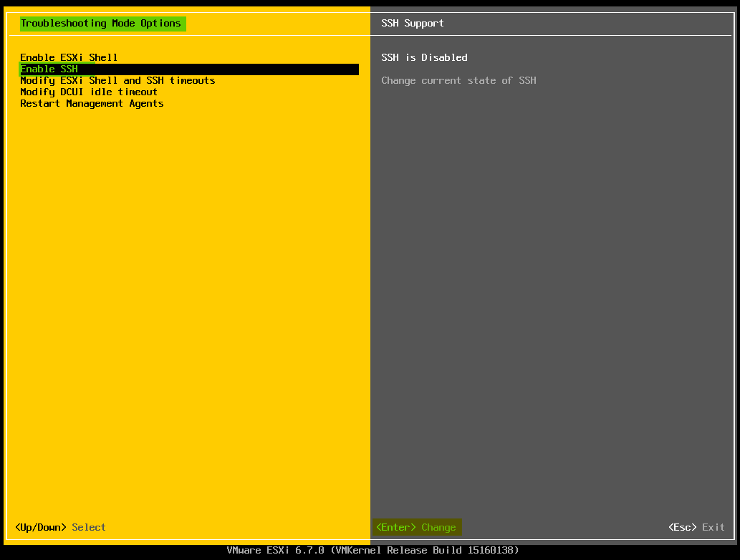Click the SSH Support heading
The image size is (740, 560).
(413, 23)
